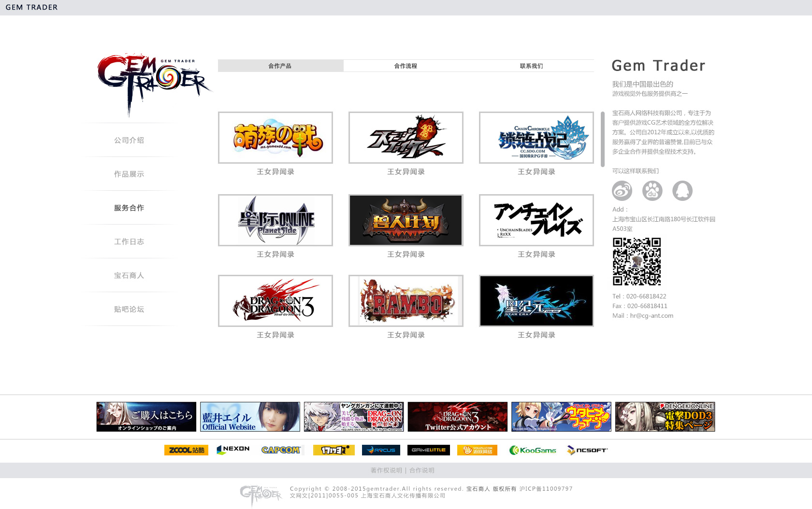Viewport: 812px width, 509px height.
Task: Click the KooGame partner logo
Action: (x=533, y=450)
